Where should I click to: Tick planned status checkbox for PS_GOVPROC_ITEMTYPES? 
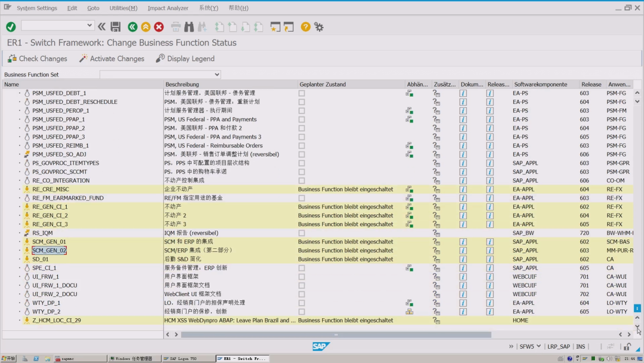click(302, 163)
